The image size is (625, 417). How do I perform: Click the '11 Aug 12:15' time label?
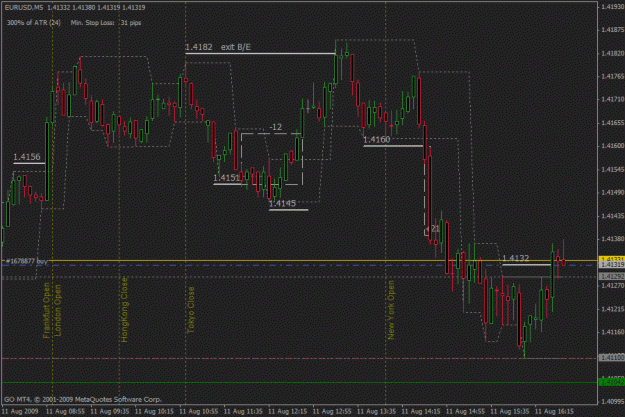tap(288, 411)
